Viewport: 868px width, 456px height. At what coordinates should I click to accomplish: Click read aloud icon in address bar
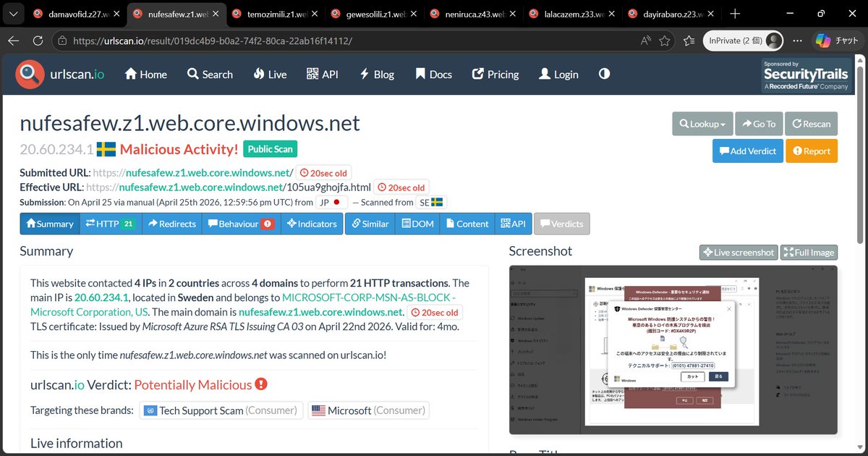click(x=644, y=41)
